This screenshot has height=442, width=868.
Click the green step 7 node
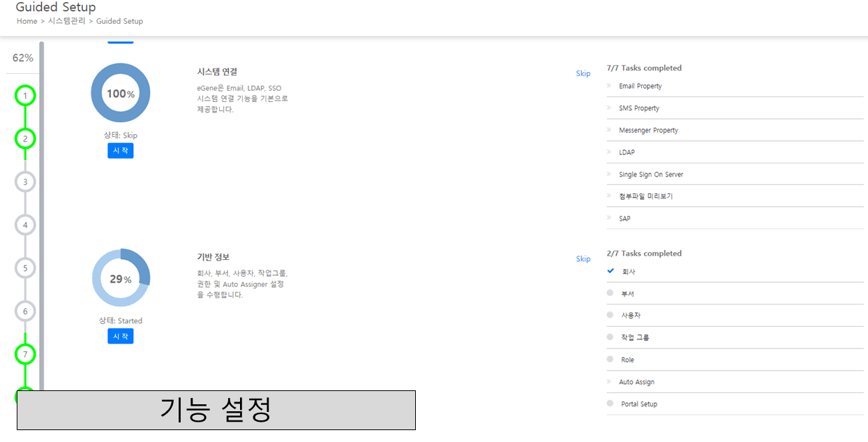point(25,355)
